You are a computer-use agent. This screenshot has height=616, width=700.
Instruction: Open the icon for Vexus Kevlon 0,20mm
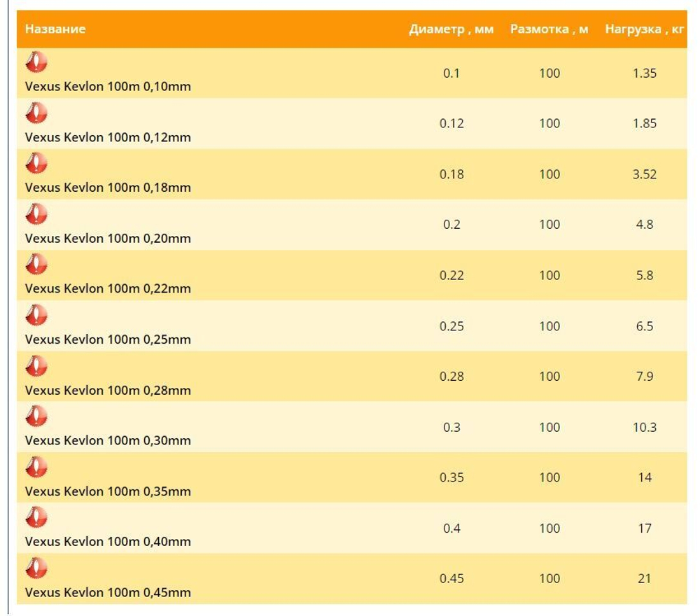tap(36, 213)
